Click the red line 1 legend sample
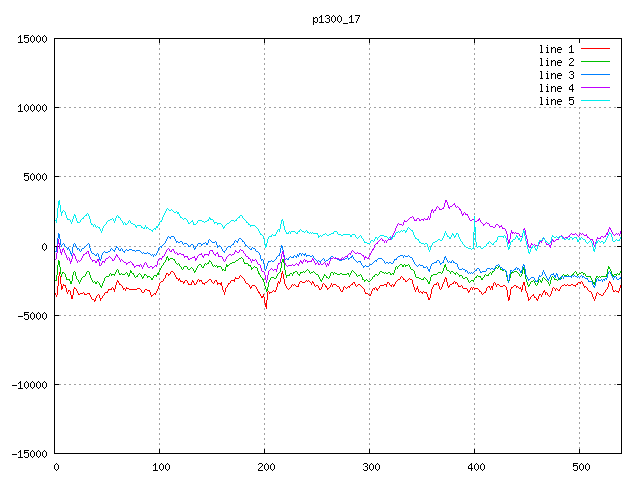The image size is (640, 480). coord(596,49)
